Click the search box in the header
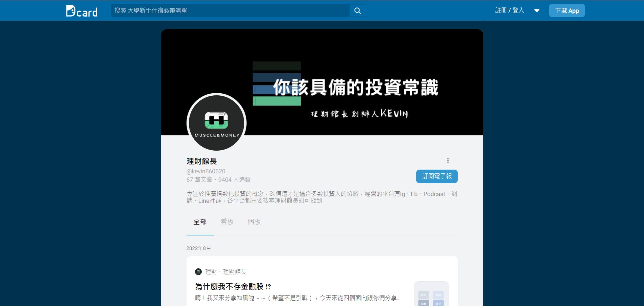 (231, 11)
